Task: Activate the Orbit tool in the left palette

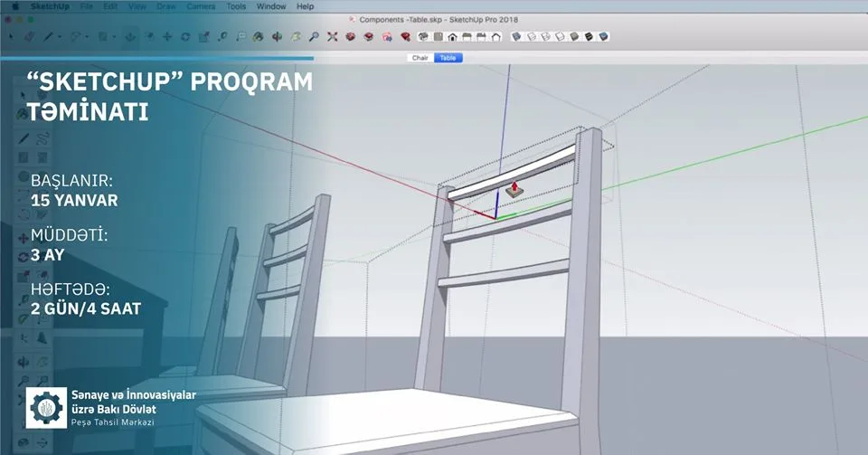Action: (24, 363)
